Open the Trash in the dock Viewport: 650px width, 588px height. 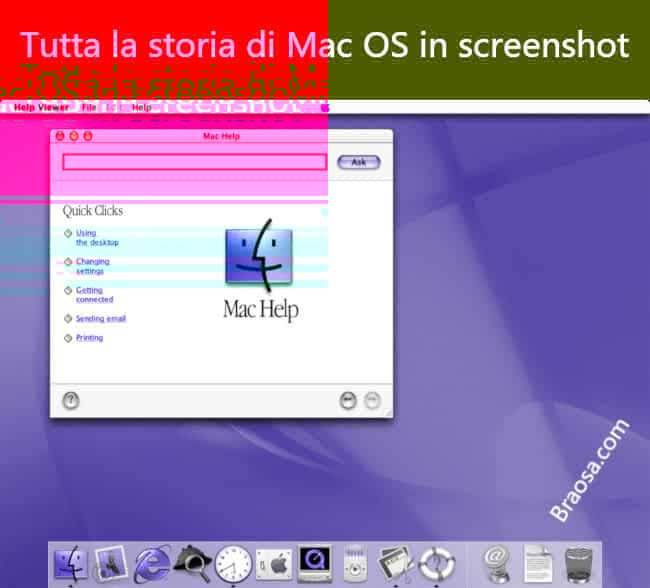pyautogui.click(x=579, y=565)
